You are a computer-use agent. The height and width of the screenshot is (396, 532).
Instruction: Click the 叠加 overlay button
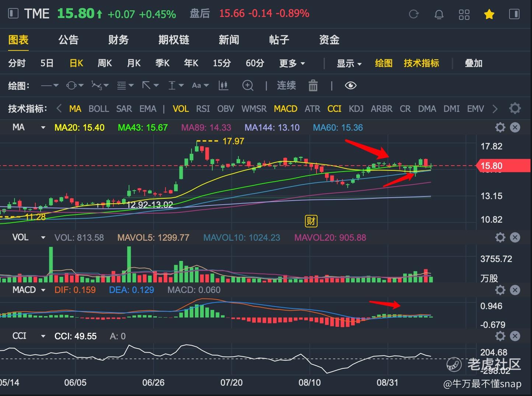[474, 63]
